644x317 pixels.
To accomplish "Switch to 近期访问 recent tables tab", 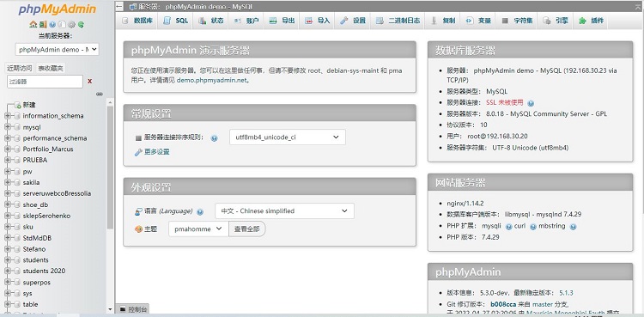I will 19,68.
